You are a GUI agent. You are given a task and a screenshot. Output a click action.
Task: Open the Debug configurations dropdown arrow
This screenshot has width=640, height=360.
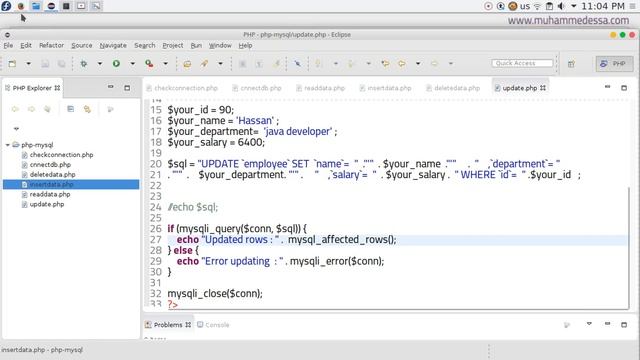pyautogui.click(x=100, y=64)
